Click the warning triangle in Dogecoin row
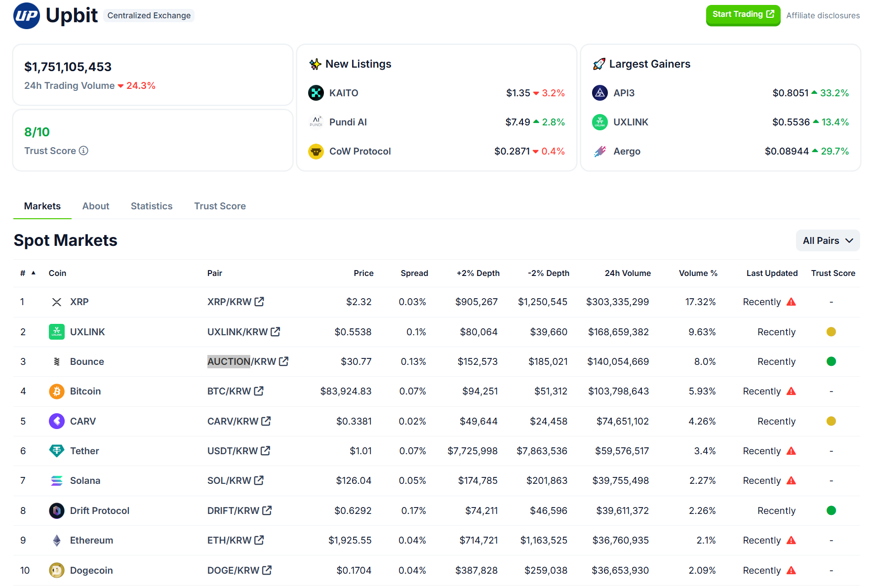This screenshot has width=874, height=588. pyautogui.click(x=791, y=570)
